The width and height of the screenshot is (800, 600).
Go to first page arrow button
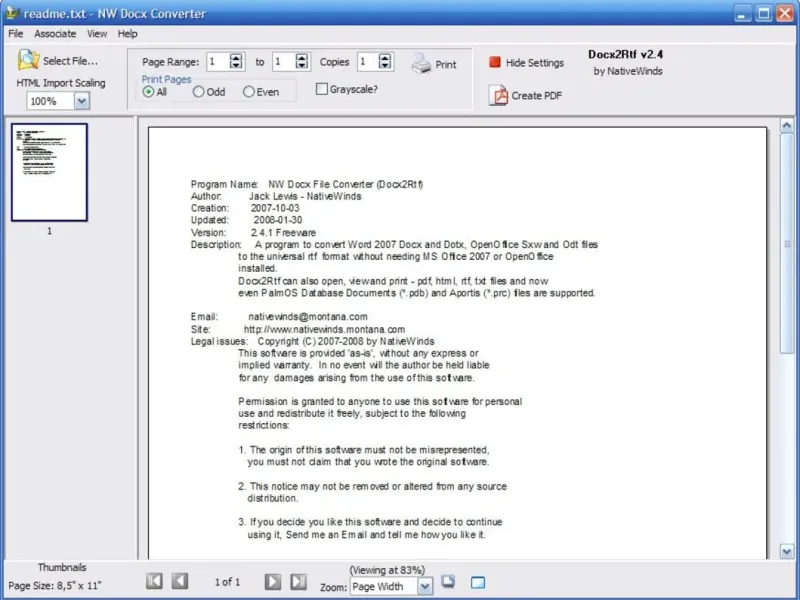pos(154,581)
